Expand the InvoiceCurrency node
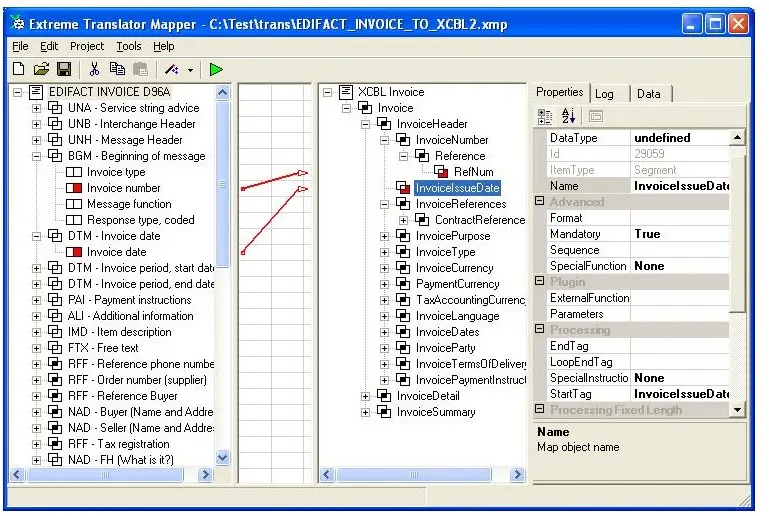Image resolution: width=769 pixels, height=516 pixels. (x=384, y=268)
